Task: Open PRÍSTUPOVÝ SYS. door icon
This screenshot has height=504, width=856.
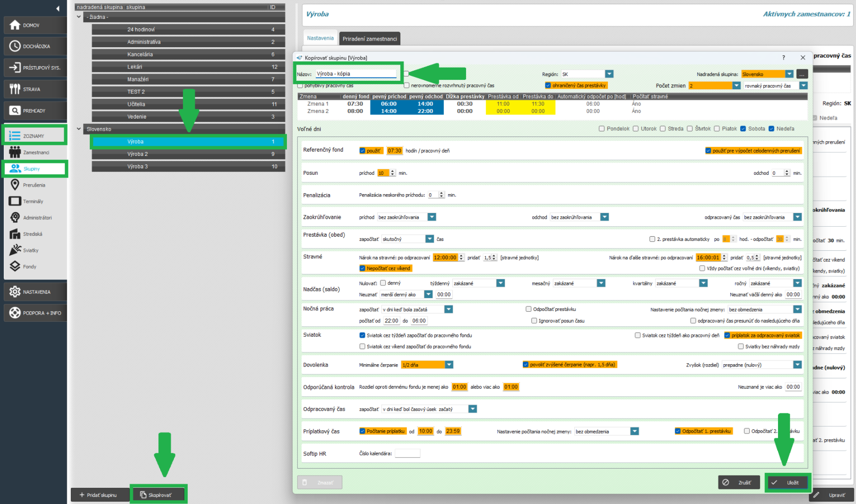Action: tap(15, 68)
